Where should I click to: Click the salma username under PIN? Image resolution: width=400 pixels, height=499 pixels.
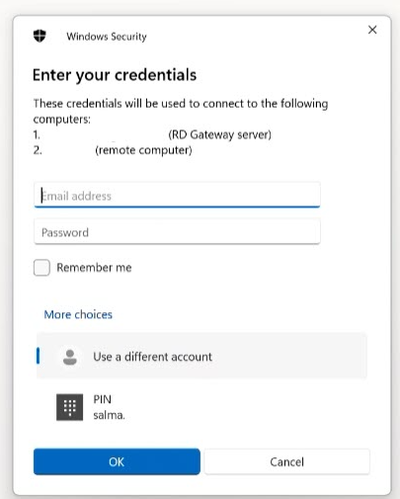(x=109, y=415)
